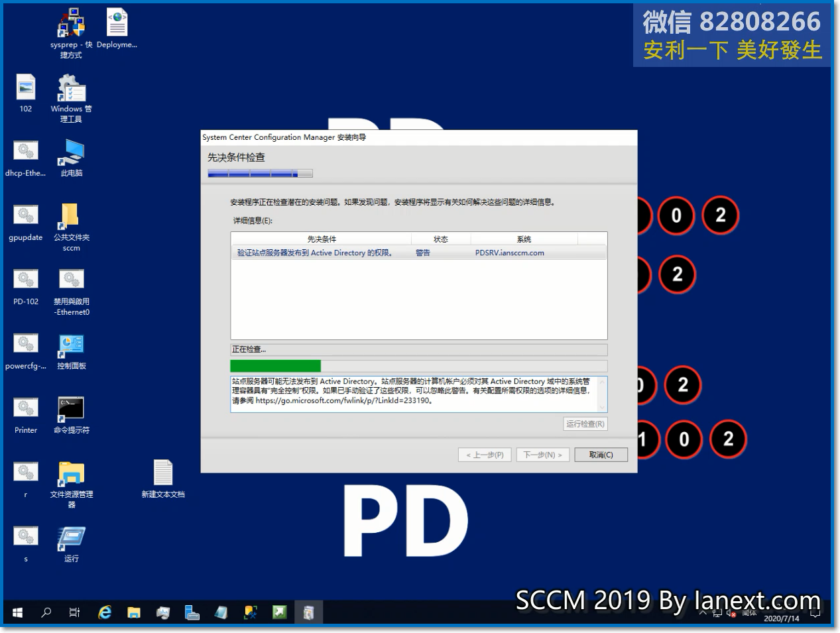Click the 正在检查... status text
Image resolution: width=840 pixels, height=633 pixels.
tap(249, 349)
